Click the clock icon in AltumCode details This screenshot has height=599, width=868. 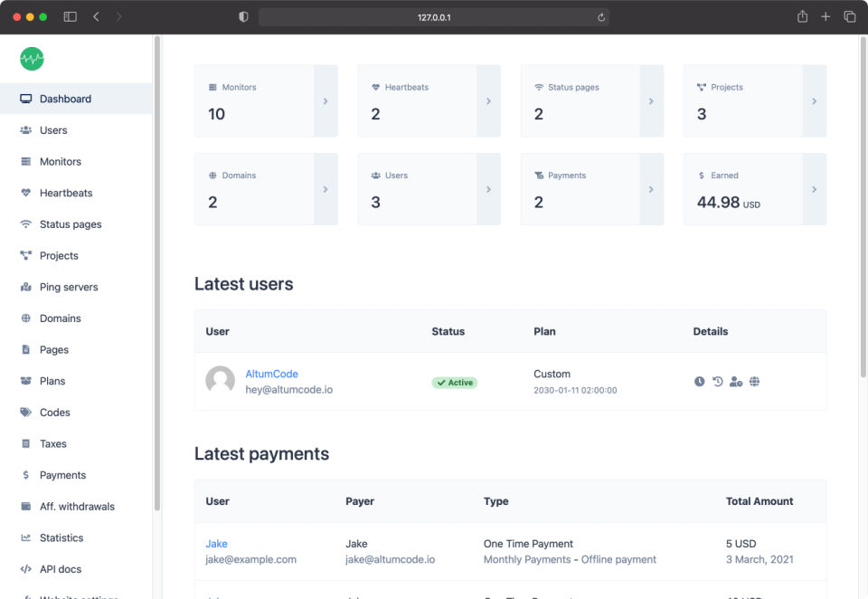[699, 381]
